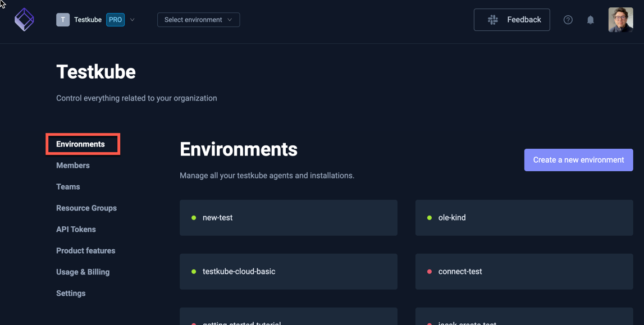Open the Select environment dropdown
644x325 pixels.
(198, 20)
